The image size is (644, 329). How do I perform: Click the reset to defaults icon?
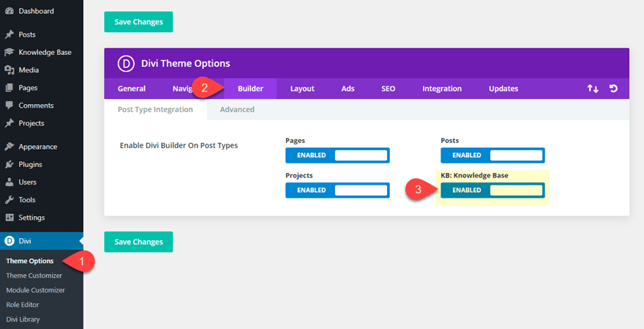(x=613, y=89)
